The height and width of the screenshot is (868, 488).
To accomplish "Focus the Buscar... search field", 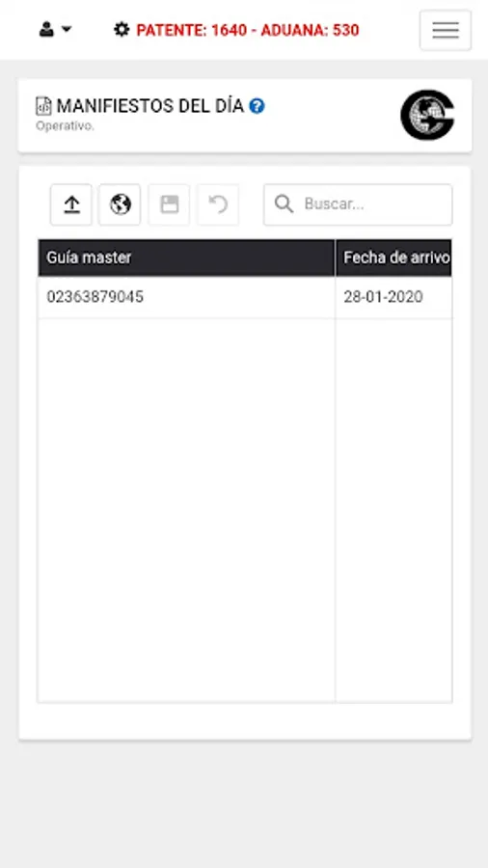I will click(x=358, y=204).
